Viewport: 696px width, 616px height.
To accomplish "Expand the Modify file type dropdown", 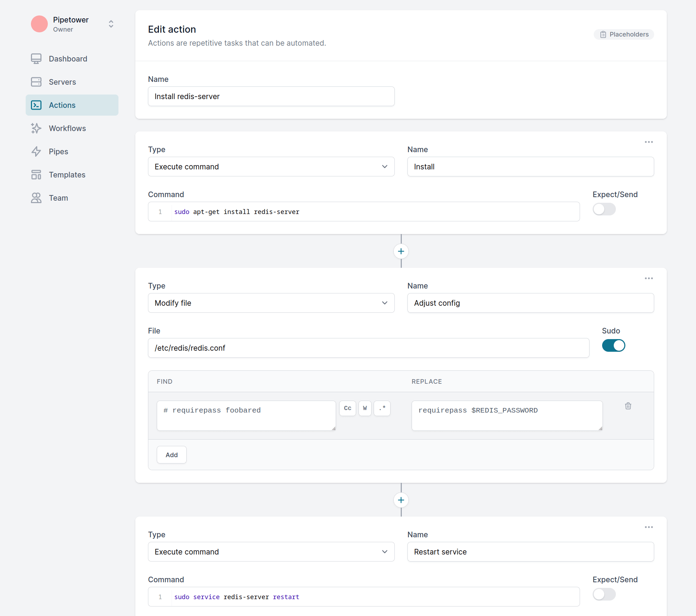I will pos(271,303).
